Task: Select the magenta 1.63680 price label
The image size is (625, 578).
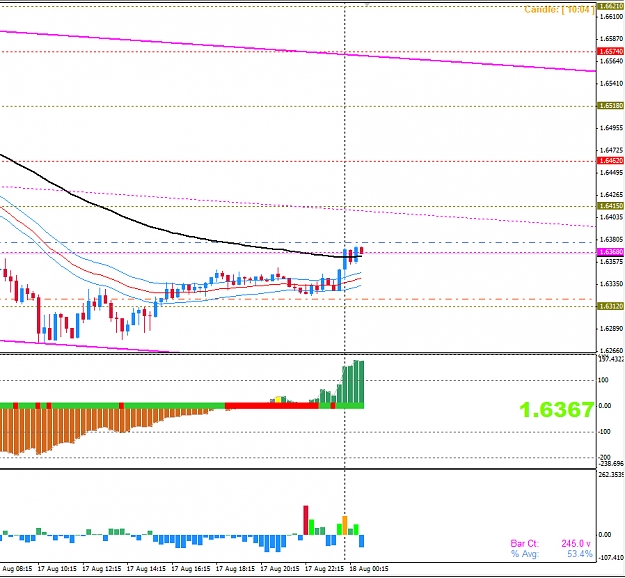Action: (611, 252)
